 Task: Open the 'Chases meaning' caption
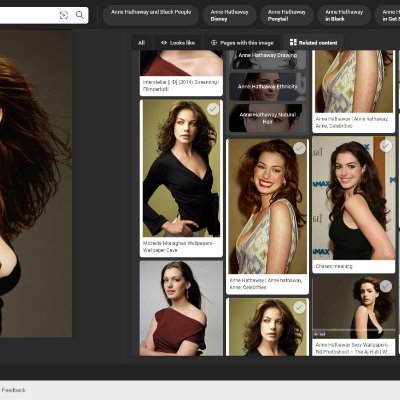pos(334,266)
